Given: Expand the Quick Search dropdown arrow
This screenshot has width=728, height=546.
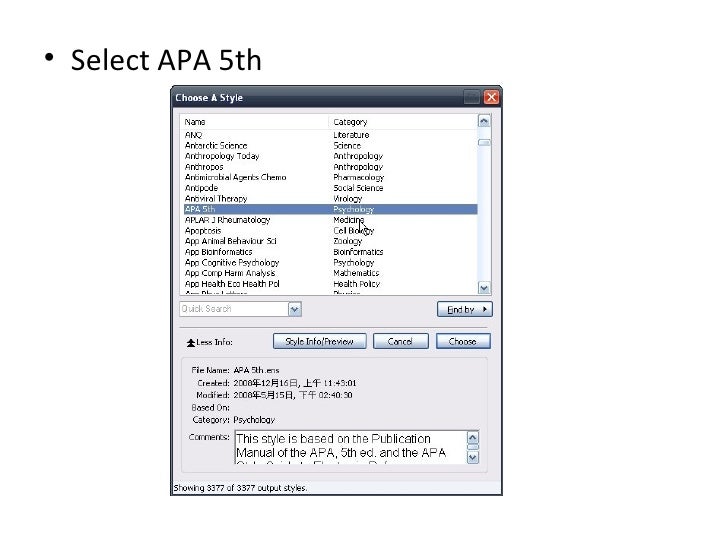Looking at the screenshot, I should click(295, 309).
